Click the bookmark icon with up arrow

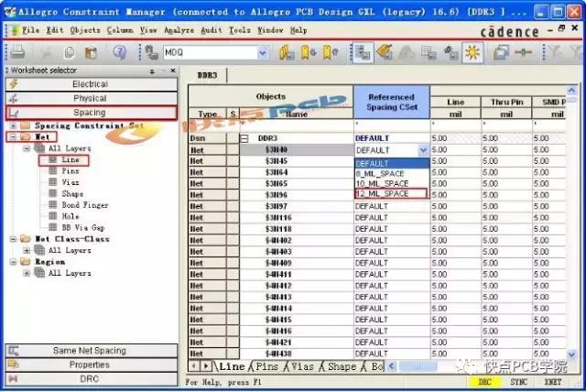click(x=331, y=52)
